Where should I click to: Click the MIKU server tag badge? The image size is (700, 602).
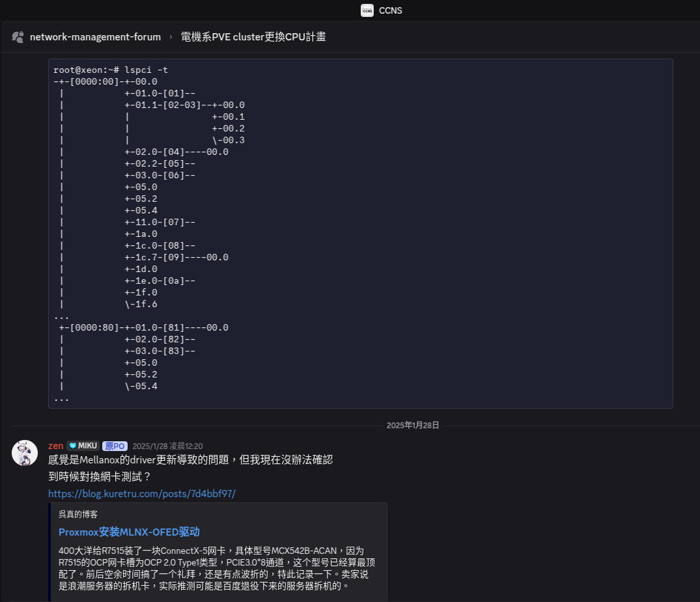tap(83, 446)
